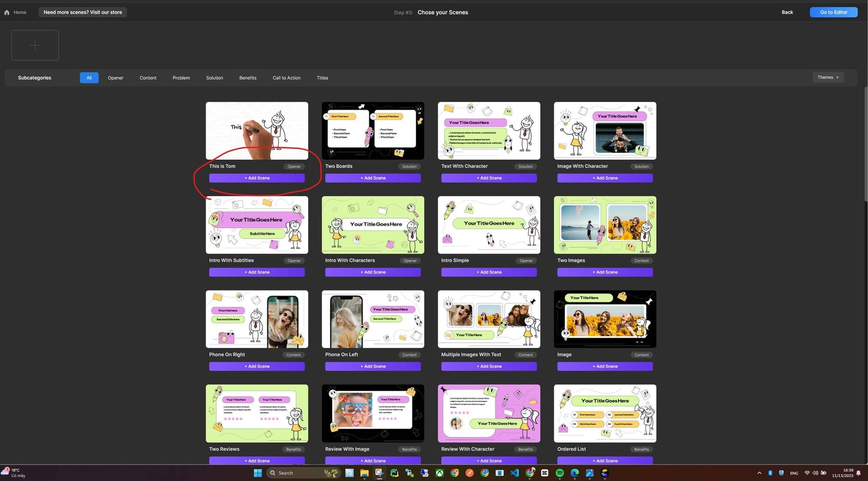Switch to Call to Action subcategory
Image resolution: width=868 pixels, height=481 pixels.
click(x=286, y=78)
